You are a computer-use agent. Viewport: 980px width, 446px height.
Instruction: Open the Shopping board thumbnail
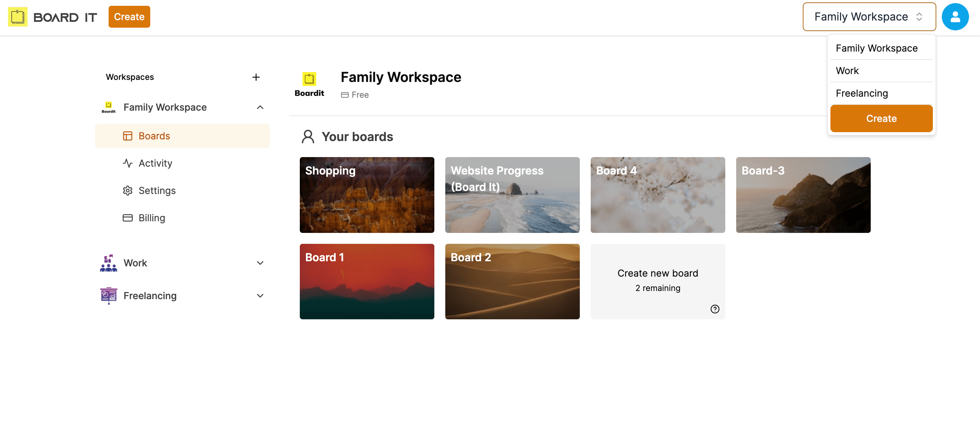pyautogui.click(x=367, y=195)
